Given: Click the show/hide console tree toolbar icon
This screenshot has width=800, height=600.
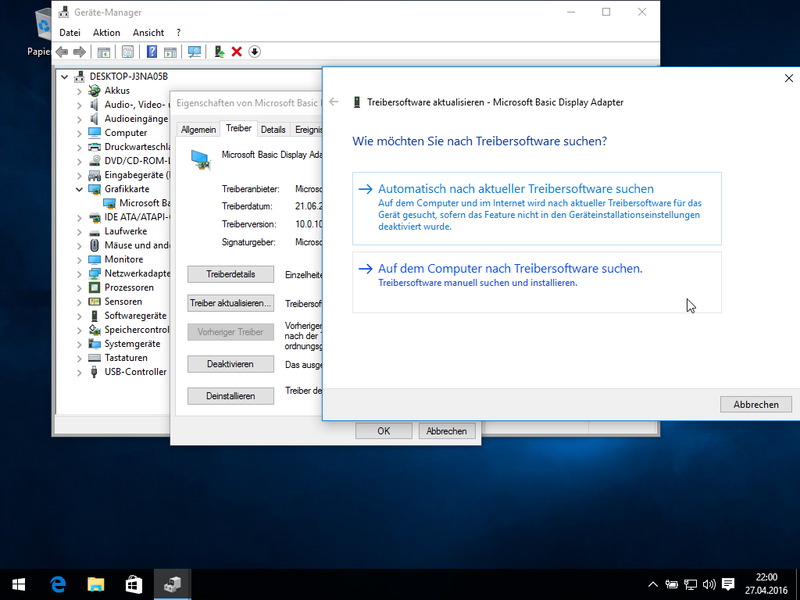Looking at the screenshot, I should (x=104, y=51).
